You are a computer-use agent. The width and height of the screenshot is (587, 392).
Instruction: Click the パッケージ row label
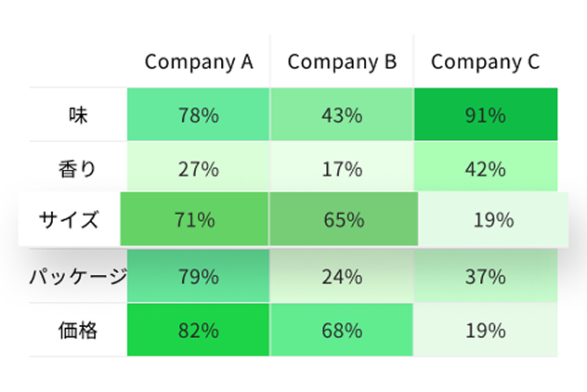[x=78, y=277]
